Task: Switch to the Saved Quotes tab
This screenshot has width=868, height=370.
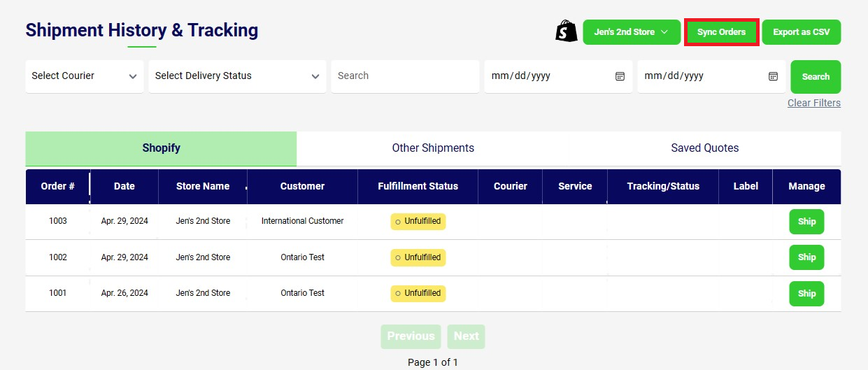Action: (705, 148)
